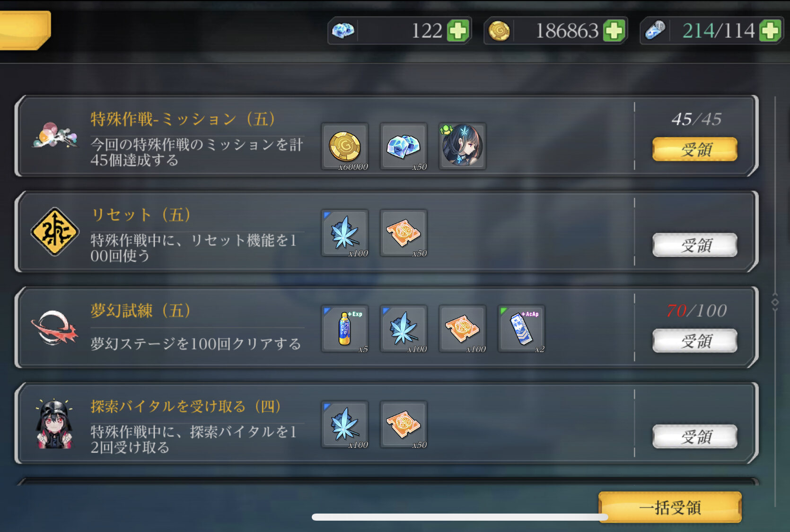This screenshot has height=532, width=790.
Task: Tap orange ticket x100 in 夢幻試練 row
Action: 462,329
